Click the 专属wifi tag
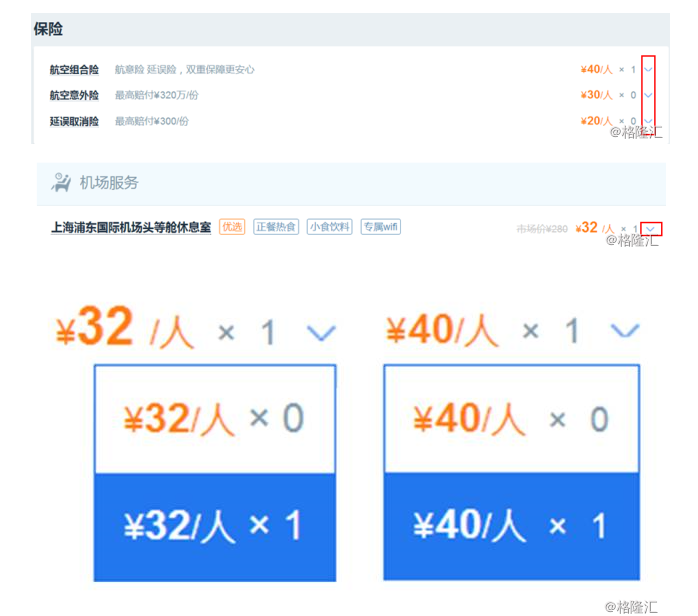The height and width of the screenshot is (616, 698). pyautogui.click(x=381, y=227)
